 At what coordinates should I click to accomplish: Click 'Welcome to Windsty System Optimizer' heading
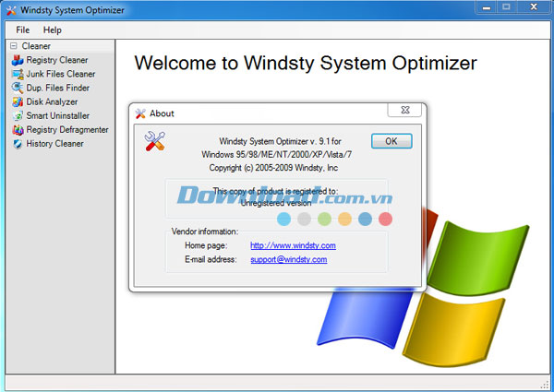click(306, 63)
